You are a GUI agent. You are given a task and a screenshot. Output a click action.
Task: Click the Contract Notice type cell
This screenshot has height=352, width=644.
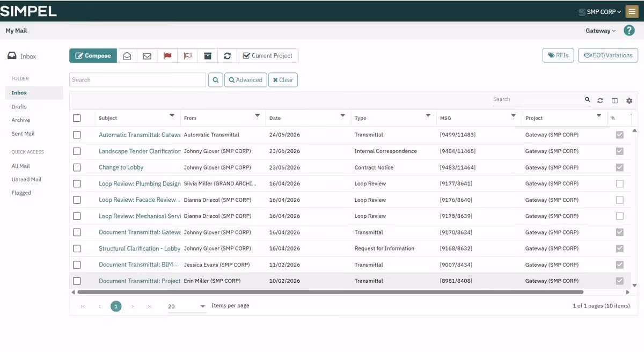click(x=374, y=167)
